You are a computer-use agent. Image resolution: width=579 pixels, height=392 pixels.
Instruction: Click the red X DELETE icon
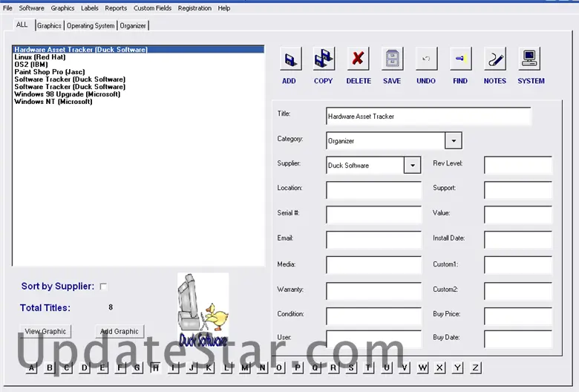(x=359, y=59)
